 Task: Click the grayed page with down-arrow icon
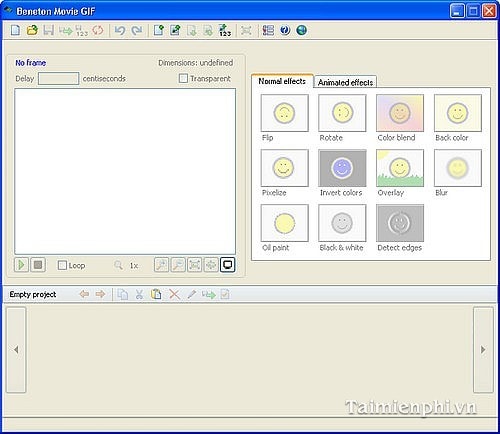click(x=192, y=31)
